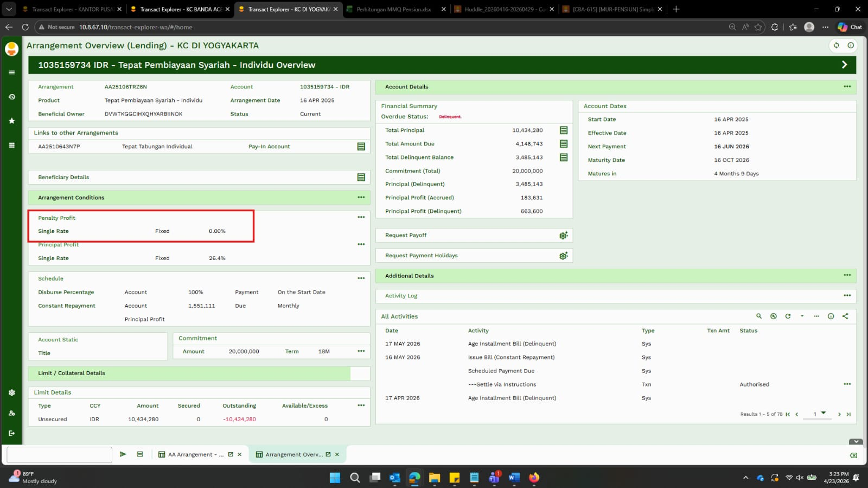Open details icon for Pay-In Account link
The width and height of the screenshot is (868, 488).
[361, 147]
